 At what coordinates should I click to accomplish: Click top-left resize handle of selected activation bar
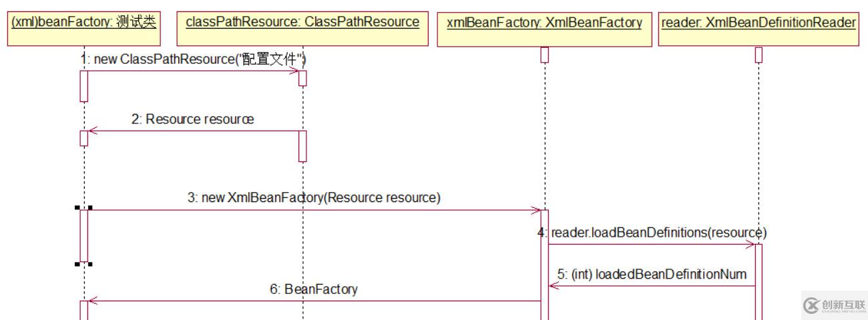[x=78, y=208]
